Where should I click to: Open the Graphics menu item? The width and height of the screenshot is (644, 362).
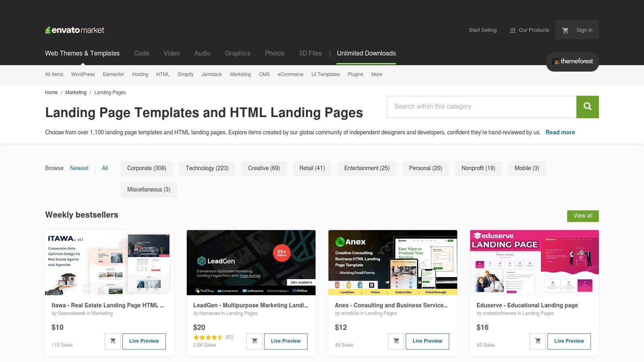(x=237, y=53)
